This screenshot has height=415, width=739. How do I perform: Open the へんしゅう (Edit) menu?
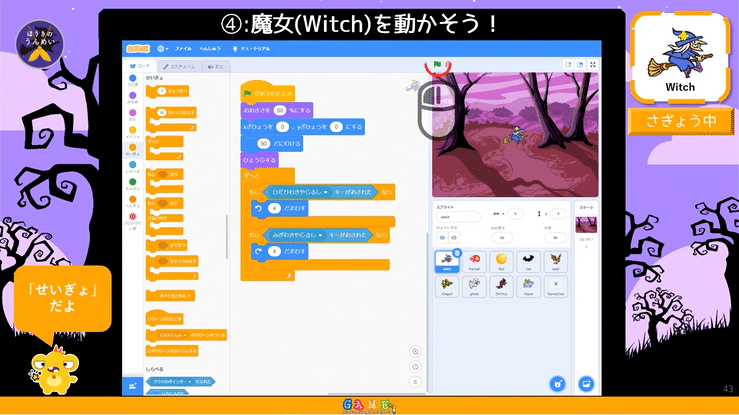210,49
